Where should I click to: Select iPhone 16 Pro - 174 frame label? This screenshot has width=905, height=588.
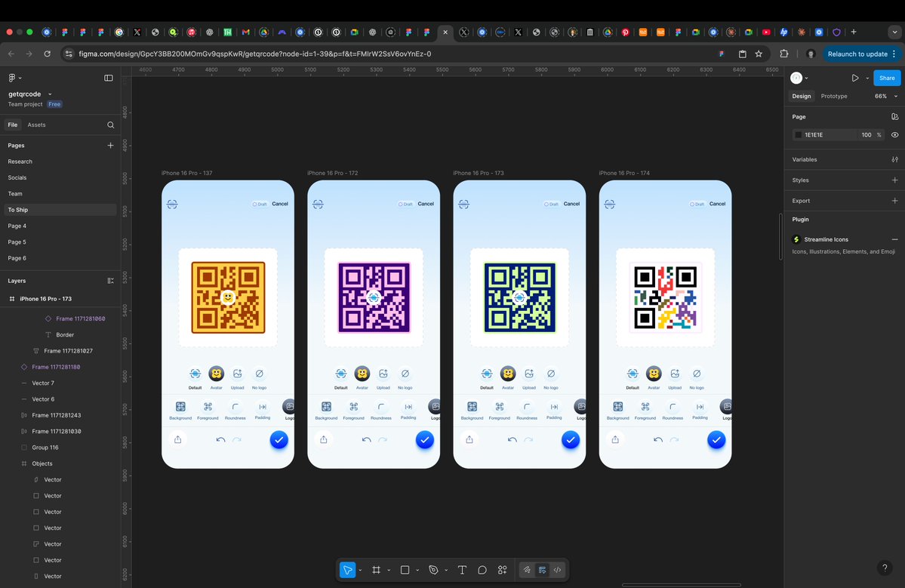coord(624,173)
